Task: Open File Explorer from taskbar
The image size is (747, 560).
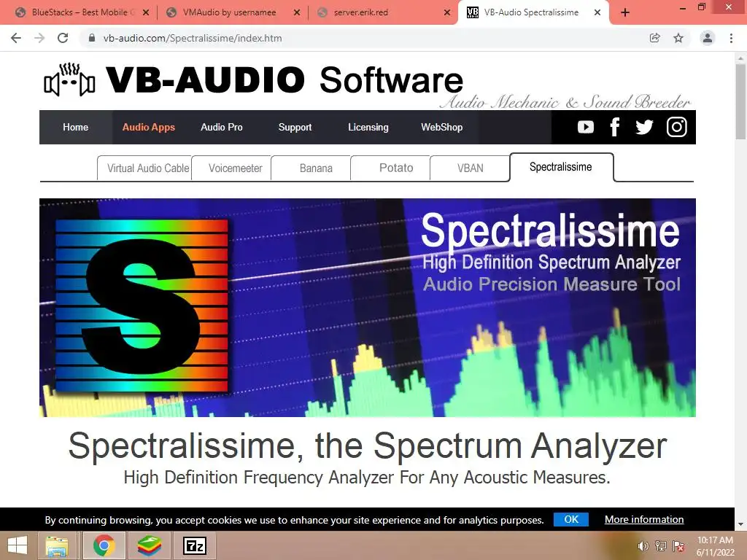Action: pyautogui.click(x=57, y=545)
